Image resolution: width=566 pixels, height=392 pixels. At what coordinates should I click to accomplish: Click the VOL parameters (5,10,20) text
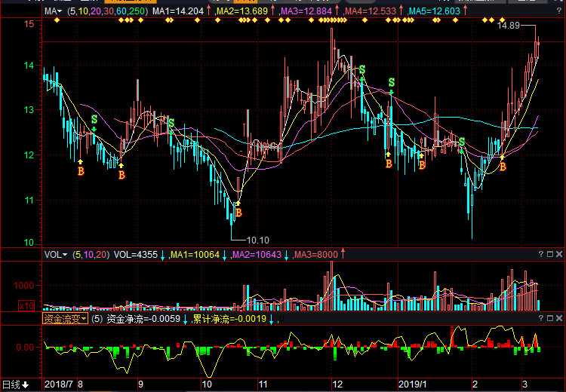click(91, 255)
